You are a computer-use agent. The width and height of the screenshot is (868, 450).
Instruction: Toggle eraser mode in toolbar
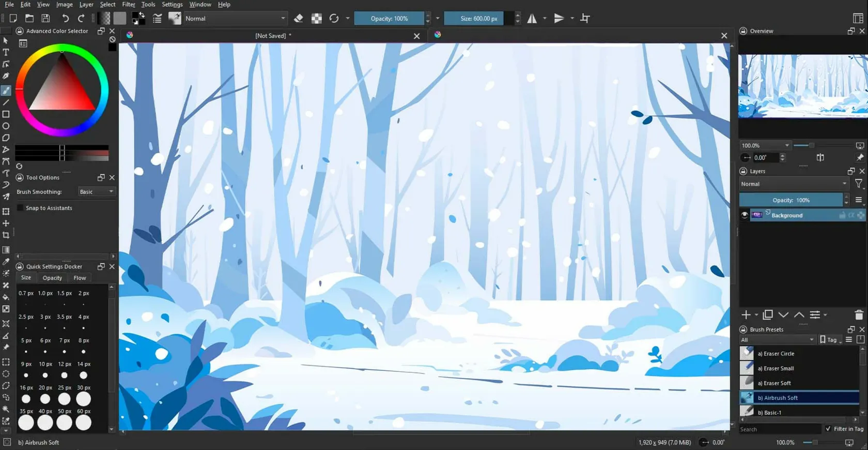click(299, 19)
